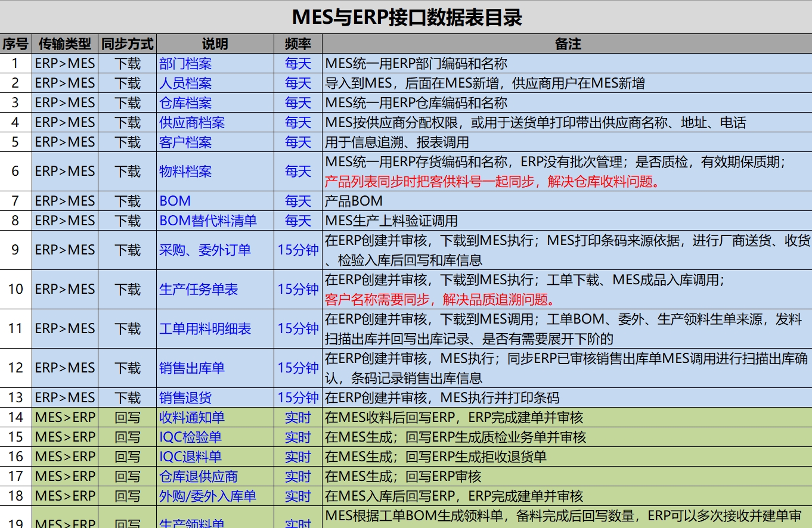Open the 销售出库单 entry
Screen dimensions: 812x528
coord(192,368)
